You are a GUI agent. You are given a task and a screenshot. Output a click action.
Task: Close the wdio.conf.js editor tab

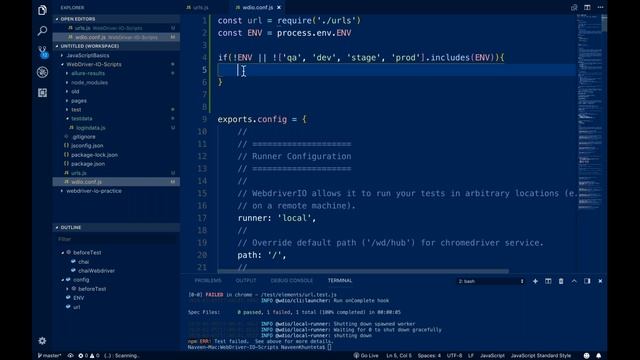click(x=279, y=7)
